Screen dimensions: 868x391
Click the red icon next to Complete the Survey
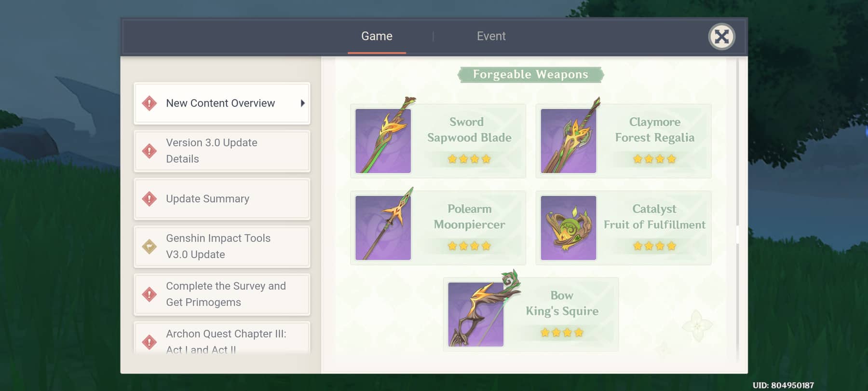point(149,294)
